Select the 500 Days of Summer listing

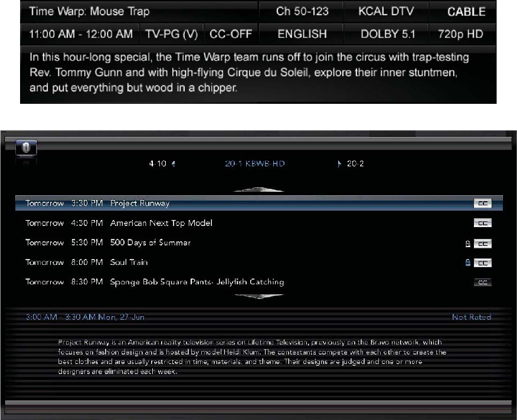(259, 242)
